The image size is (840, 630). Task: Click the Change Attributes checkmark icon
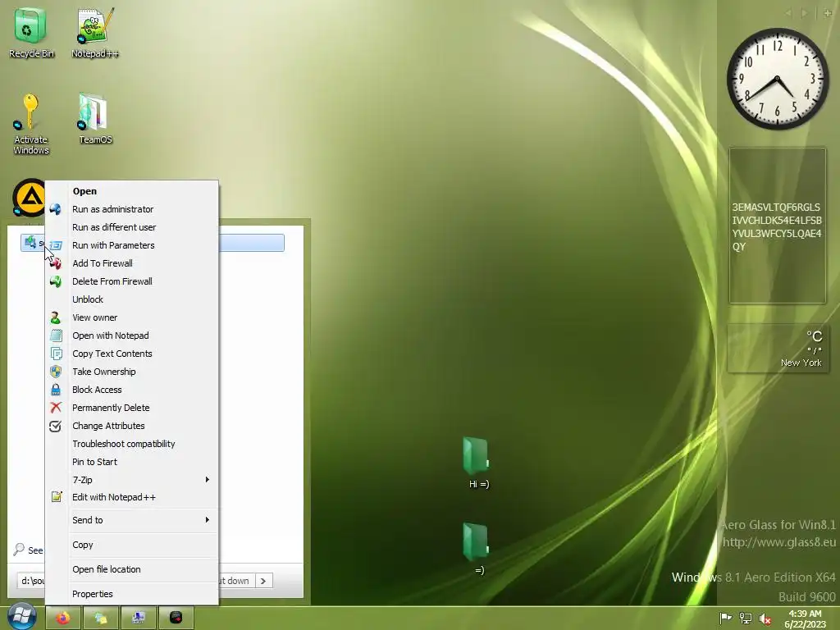pos(55,426)
